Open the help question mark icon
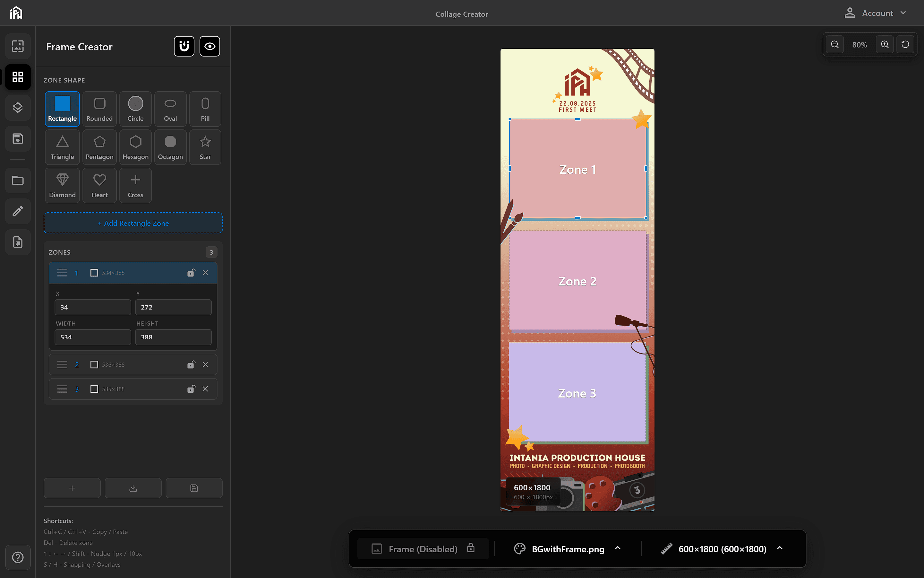Screen dimensions: 924x578 coord(18,557)
